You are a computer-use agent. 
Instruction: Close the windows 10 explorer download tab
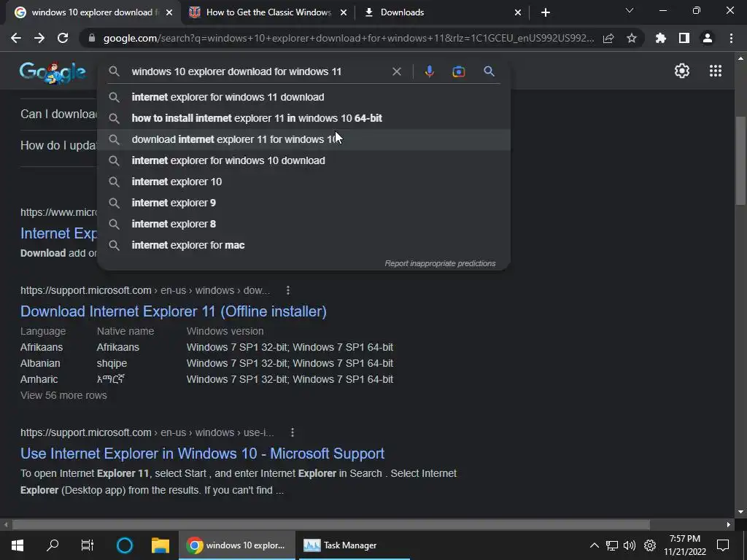pyautogui.click(x=169, y=12)
